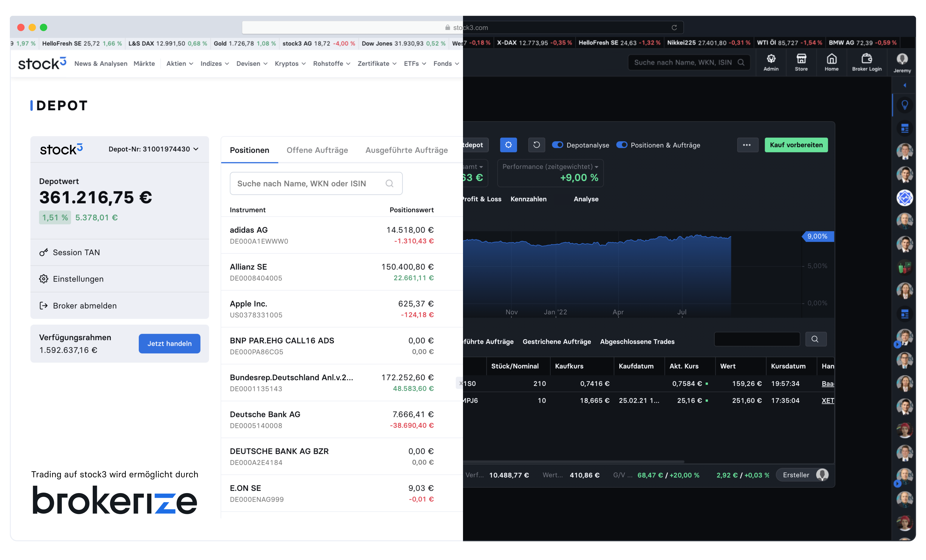
Task: Expand the Rohstoffe menu
Action: [331, 64]
